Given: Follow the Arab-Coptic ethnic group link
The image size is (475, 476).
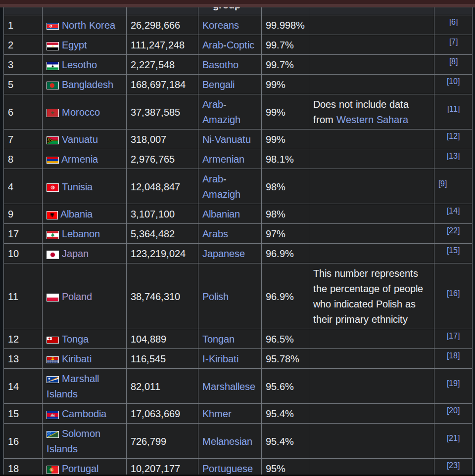Looking at the screenshot, I should pyautogui.click(x=228, y=45).
